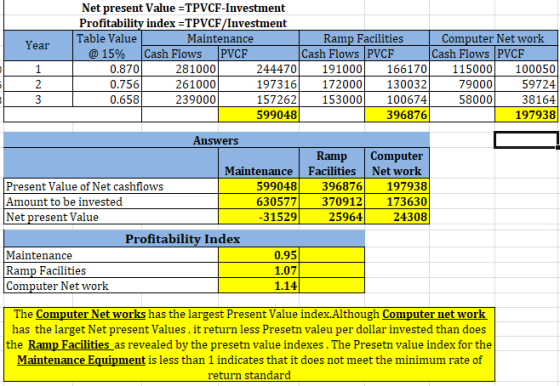Click the "Amount to be invested" row label
This screenshot has width=560, height=386.
(x=111, y=201)
